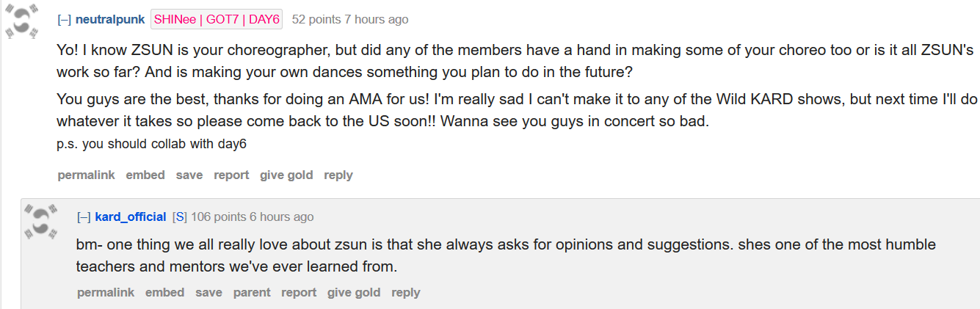Go to parent of kard_official's reply
This screenshot has width=980, height=309.
pyautogui.click(x=252, y=293)
